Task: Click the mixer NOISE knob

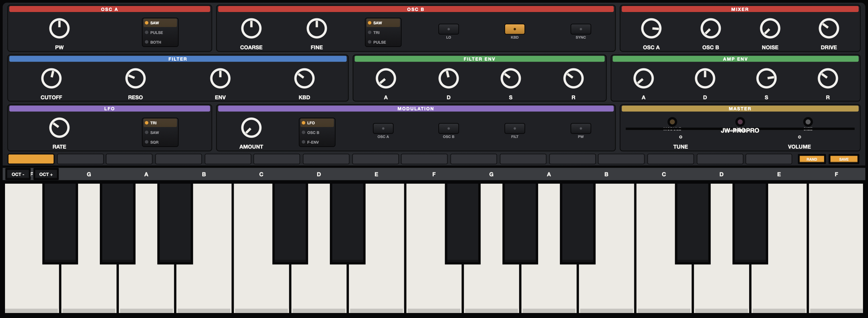Action: tap(770, 28)
